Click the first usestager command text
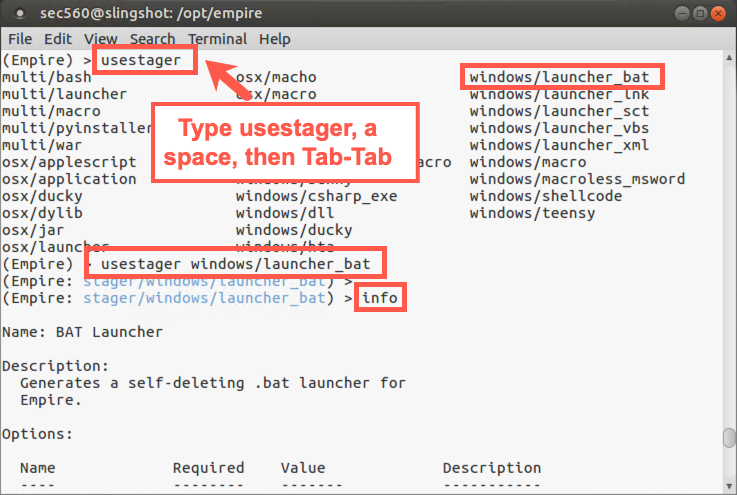Image resolution: width=737 pixels, height=495 pixels. (141, 60)
